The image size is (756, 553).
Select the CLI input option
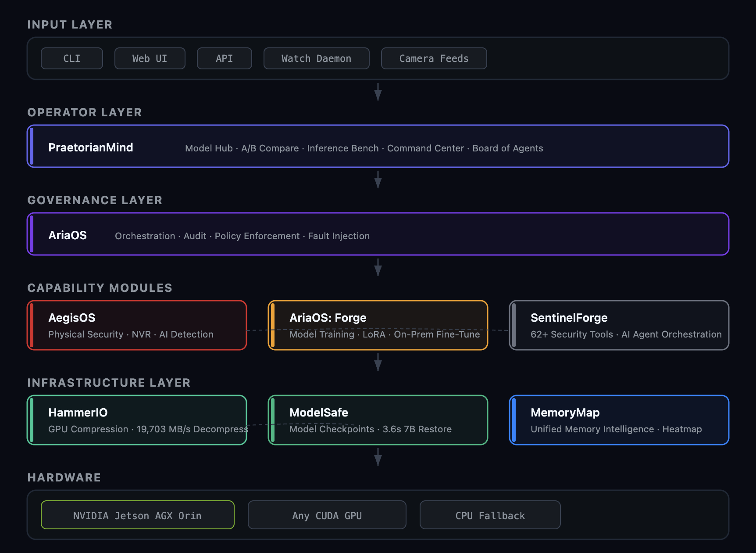pyautogui.click(x=71, y=58)
